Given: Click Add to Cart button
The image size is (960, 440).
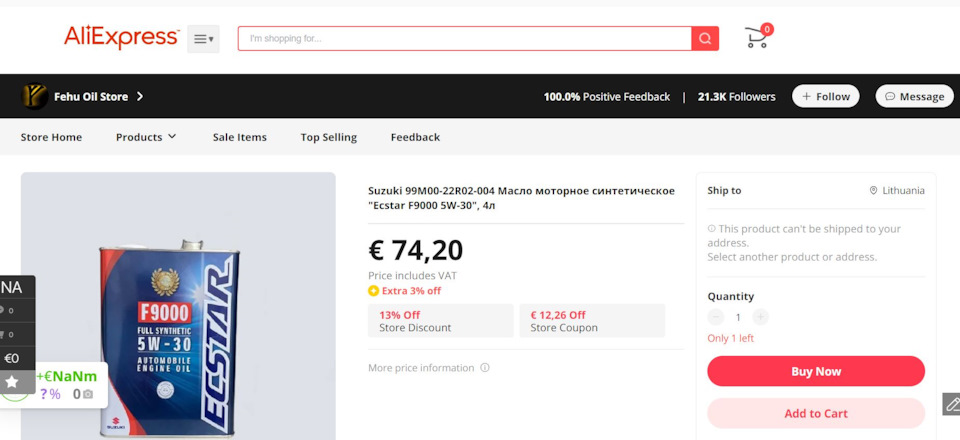Looking at the screenshot, I should [x=816, y=414].
